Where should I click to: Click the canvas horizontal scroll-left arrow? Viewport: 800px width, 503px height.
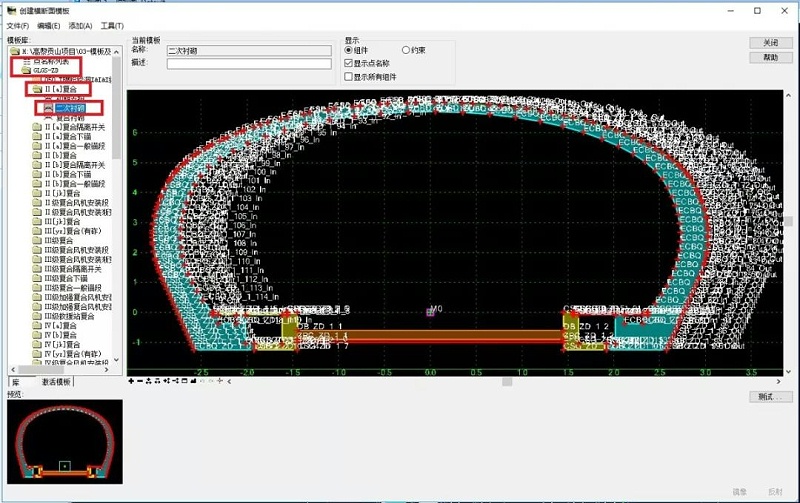click(229, 381)
